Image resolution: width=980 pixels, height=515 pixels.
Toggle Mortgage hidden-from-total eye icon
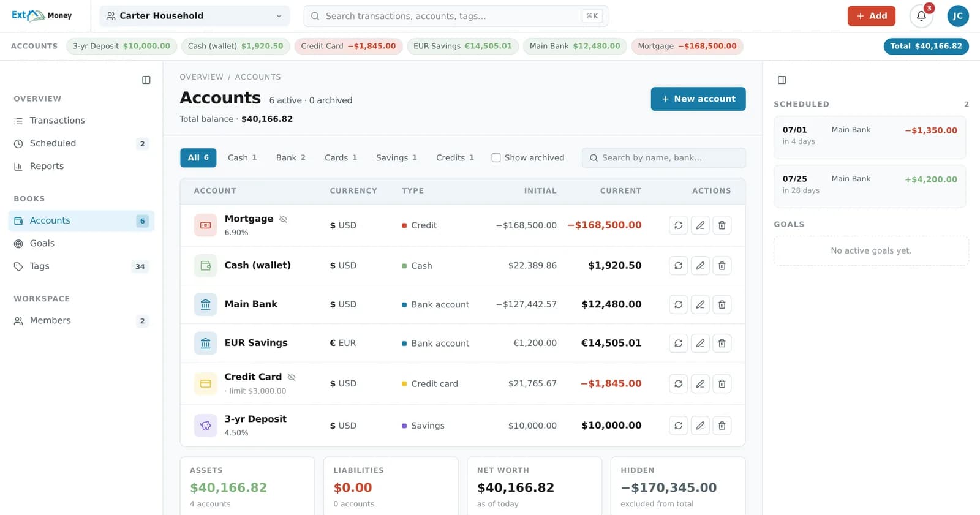click(x=283, y=219)
